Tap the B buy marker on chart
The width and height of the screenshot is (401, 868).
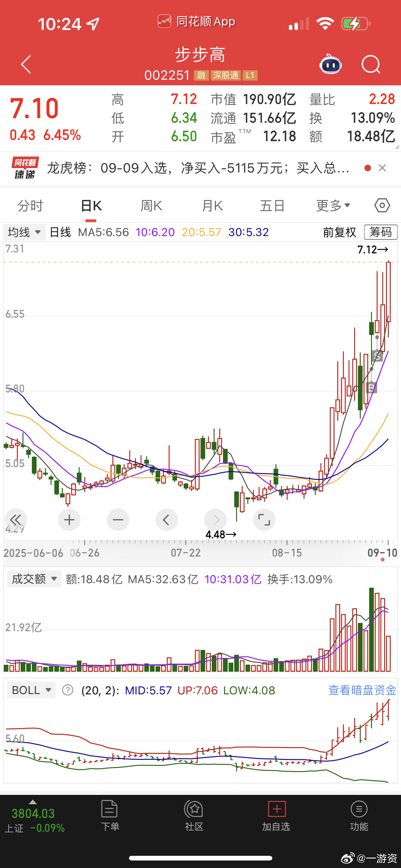point(371,387)
